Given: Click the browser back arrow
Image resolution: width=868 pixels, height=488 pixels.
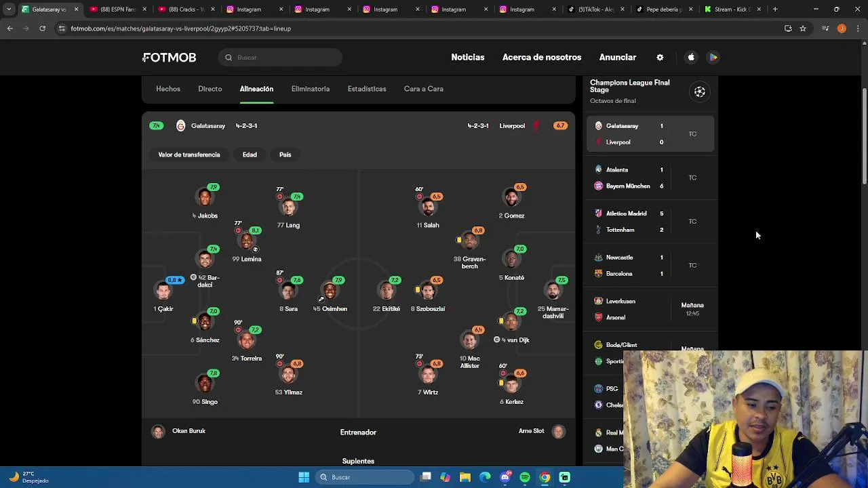Looking at the screenshot, I should [x=9, y=28].
